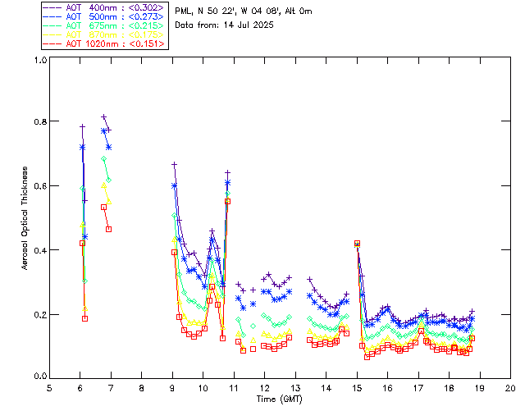The image size is (525, 420).
Task: Click the 0.8 y-axis tick label
Action: click(x=40, y=121)
